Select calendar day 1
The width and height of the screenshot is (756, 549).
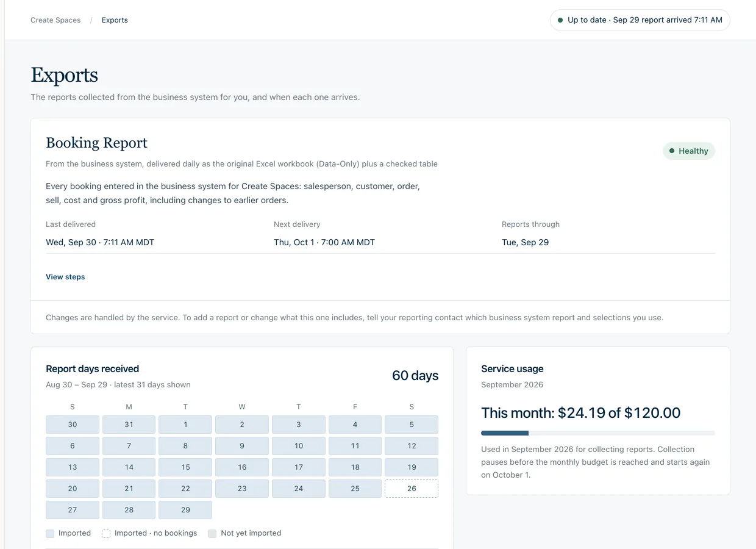(x=185, y=425)
